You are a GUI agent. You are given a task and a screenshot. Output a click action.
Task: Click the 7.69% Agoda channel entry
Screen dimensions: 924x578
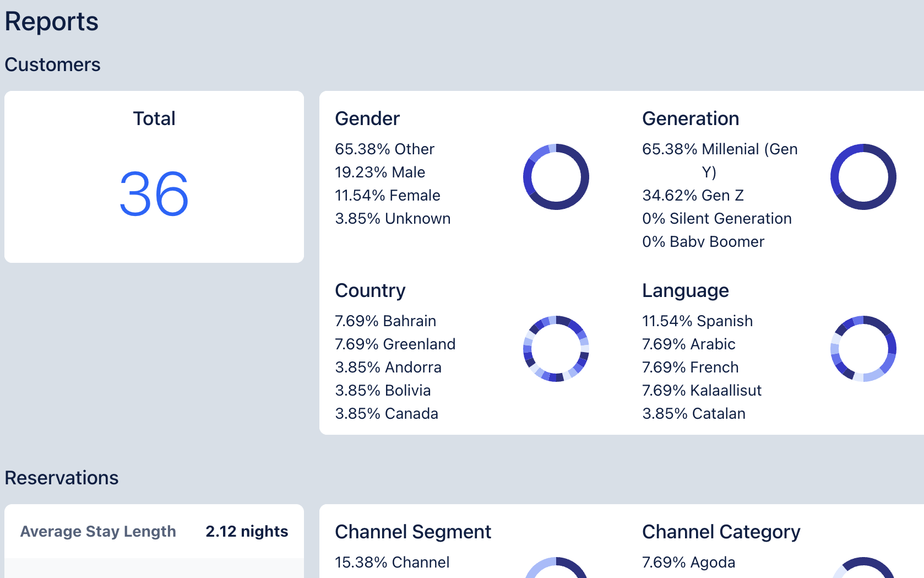pos(688,563)
